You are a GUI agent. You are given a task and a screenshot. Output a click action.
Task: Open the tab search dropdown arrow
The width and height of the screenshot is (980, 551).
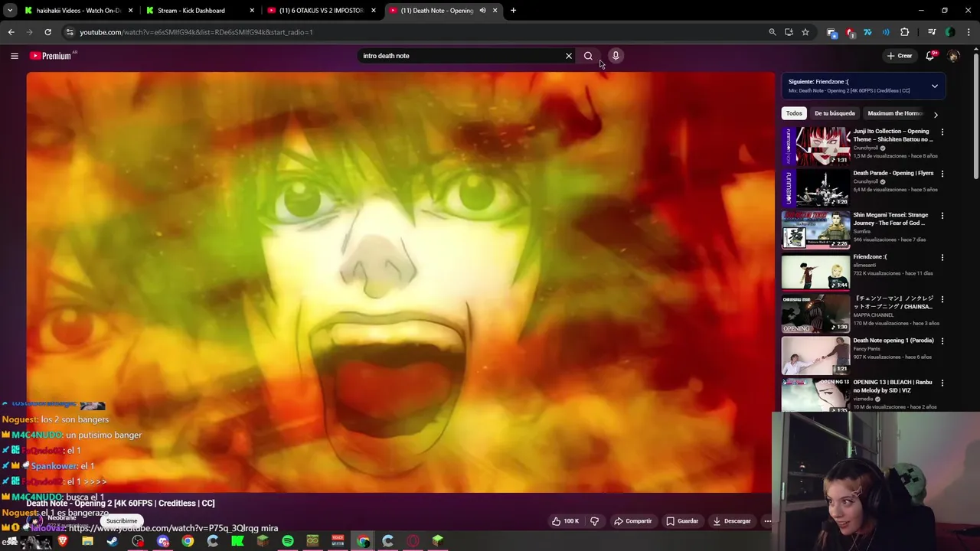click(x=10, y=11)
